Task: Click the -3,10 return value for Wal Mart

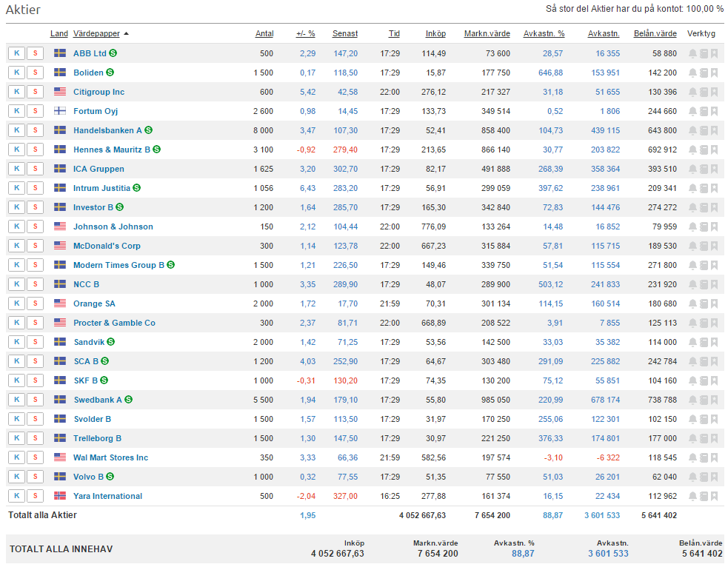Action: 553,457
